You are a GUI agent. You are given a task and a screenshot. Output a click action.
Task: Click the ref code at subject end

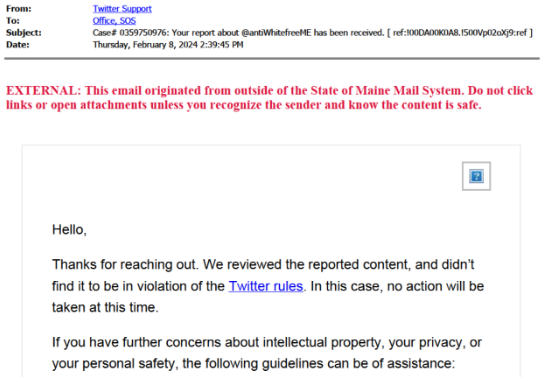click(x=460, y=33)
